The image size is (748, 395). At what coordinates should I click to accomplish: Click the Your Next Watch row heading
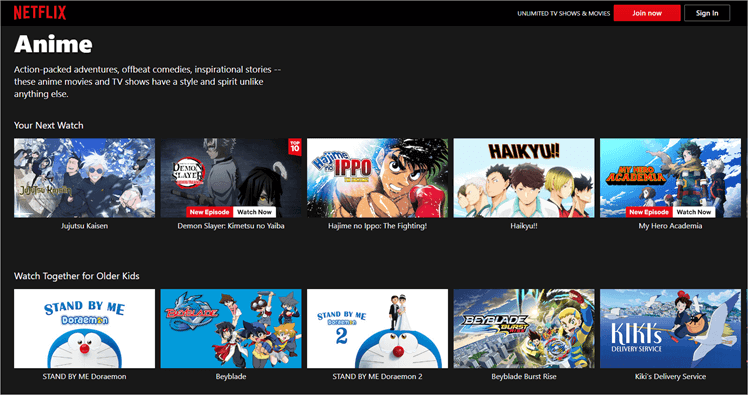click(x=49, y=125)
